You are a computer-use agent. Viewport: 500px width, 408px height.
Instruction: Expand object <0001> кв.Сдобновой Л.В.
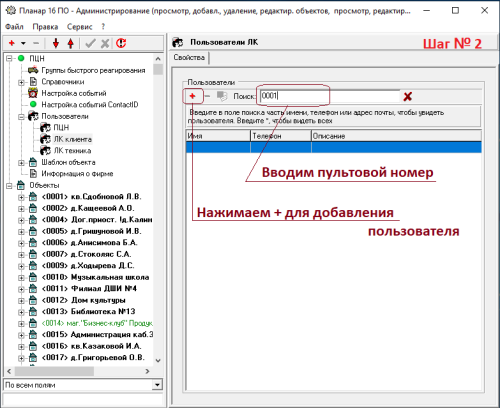coord(21,197)
